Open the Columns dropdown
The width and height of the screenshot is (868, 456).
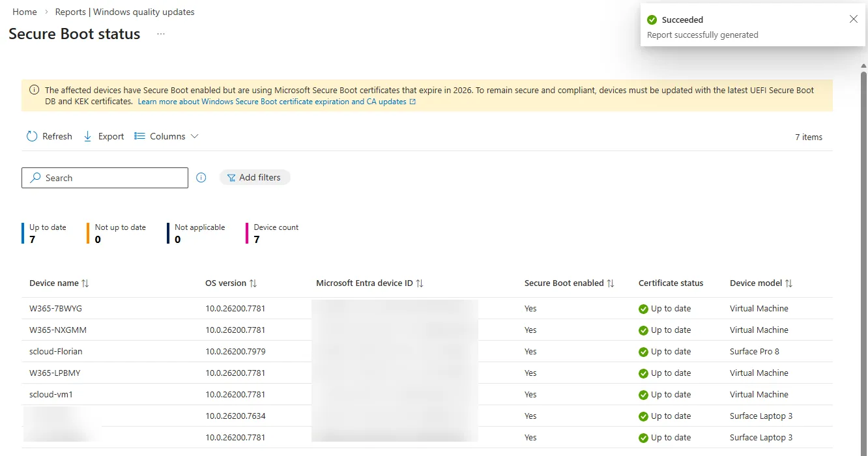[x=166, y=136]
